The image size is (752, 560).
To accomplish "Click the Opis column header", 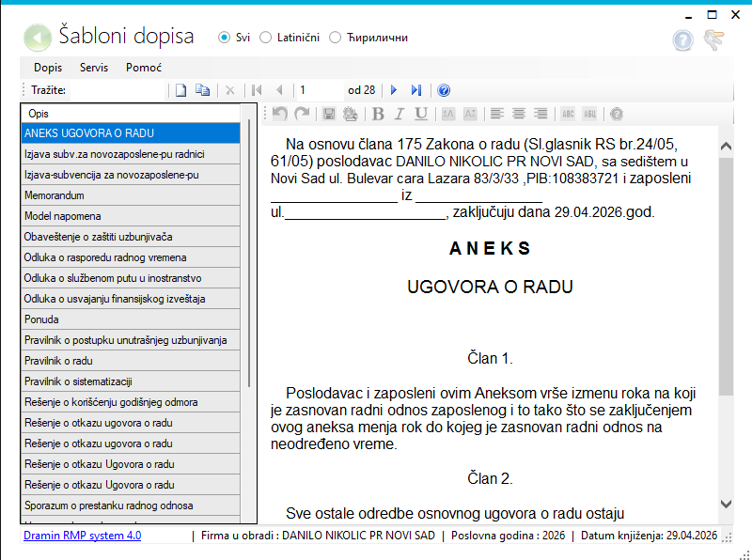I will 131,114.
